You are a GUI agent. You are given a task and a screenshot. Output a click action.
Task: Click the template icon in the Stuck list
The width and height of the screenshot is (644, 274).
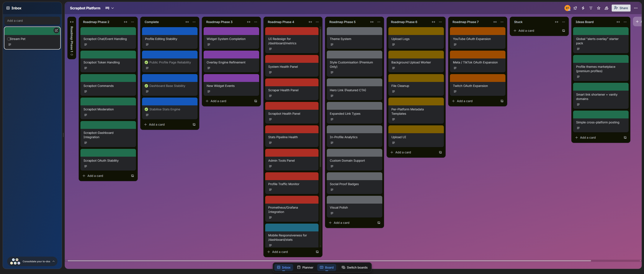[x=564, y=31]
